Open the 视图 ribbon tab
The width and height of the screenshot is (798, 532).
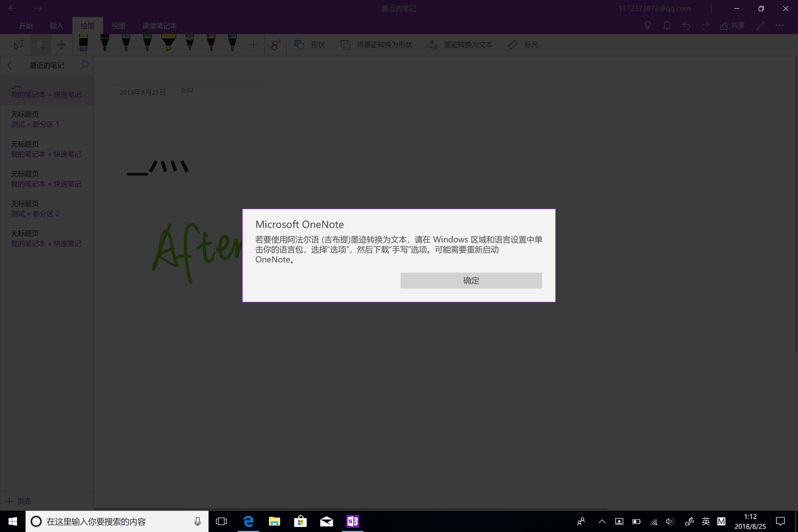pos(119,26)
